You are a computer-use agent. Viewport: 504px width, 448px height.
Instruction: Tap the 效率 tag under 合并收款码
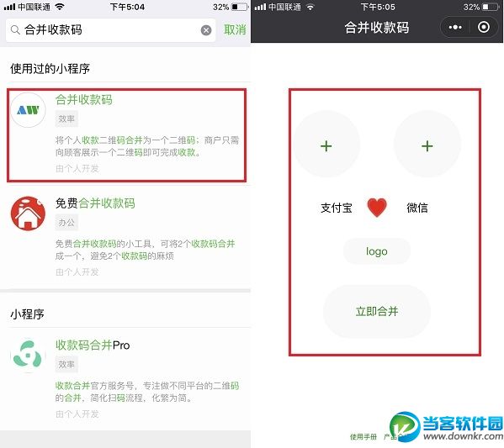click(x=66, y=119)
